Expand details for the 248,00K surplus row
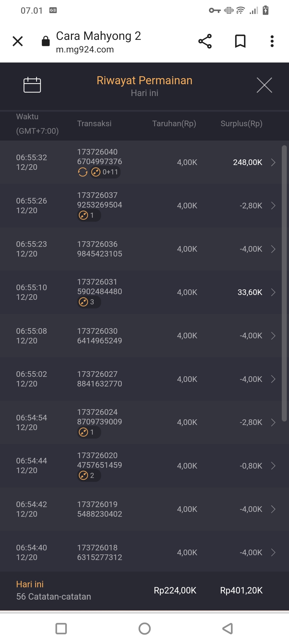Image resolution: width=289 pixels, height=644 pixels. [273, 162]
